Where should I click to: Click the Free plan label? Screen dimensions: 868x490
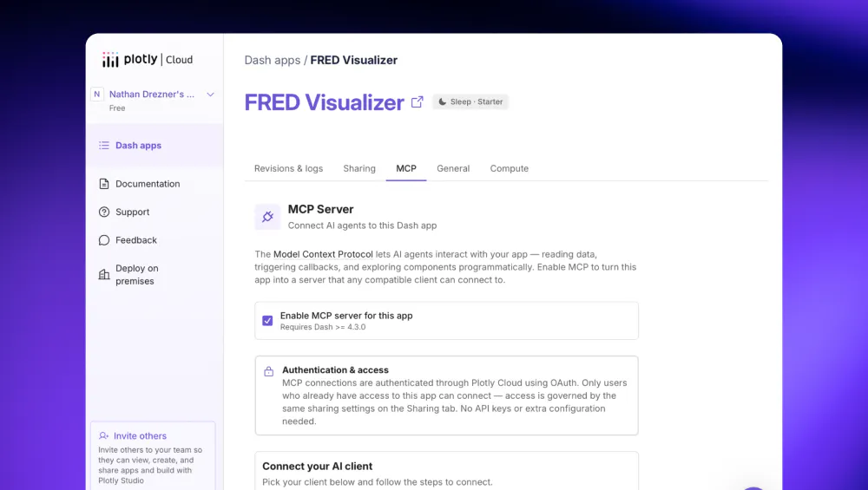pos(117,108)
